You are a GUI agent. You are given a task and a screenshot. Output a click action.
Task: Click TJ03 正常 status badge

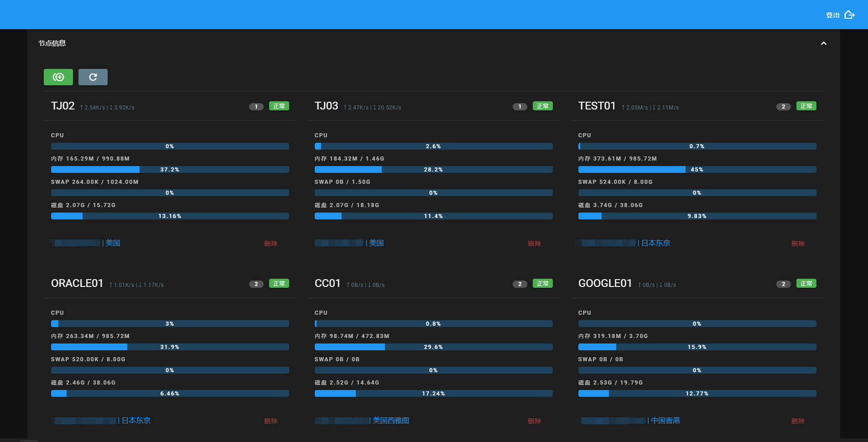point(543,106)
